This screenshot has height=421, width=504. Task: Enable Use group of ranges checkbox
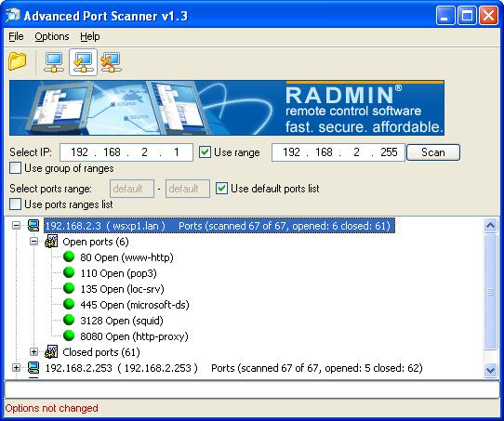point(15,168)
